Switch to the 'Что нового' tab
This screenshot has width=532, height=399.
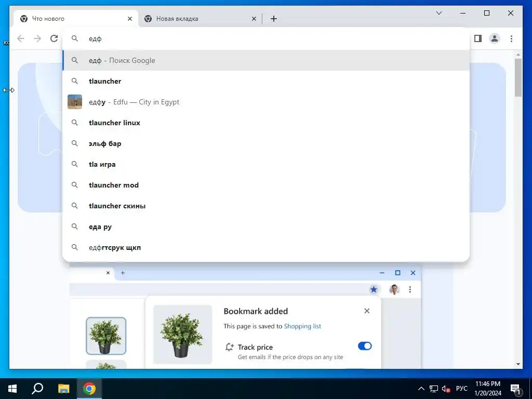click(76, 19)
